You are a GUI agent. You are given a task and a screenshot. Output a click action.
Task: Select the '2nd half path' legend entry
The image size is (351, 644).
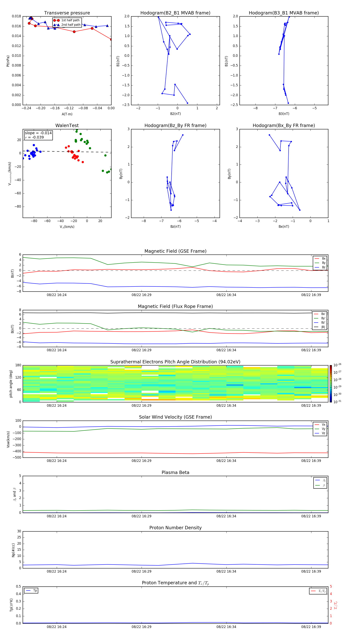(67, 25)
